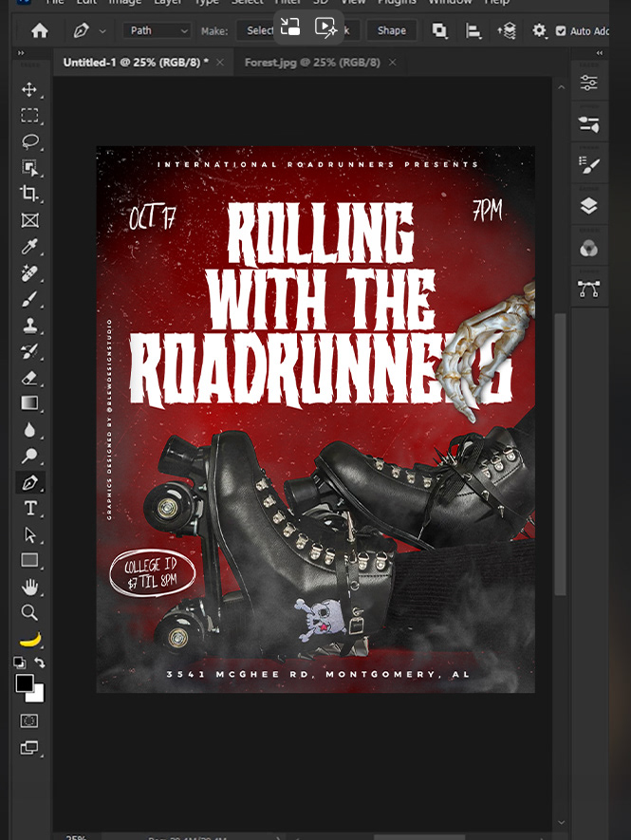Open the gear path options menu
The image size is (631, 840).
click(539, 31)
